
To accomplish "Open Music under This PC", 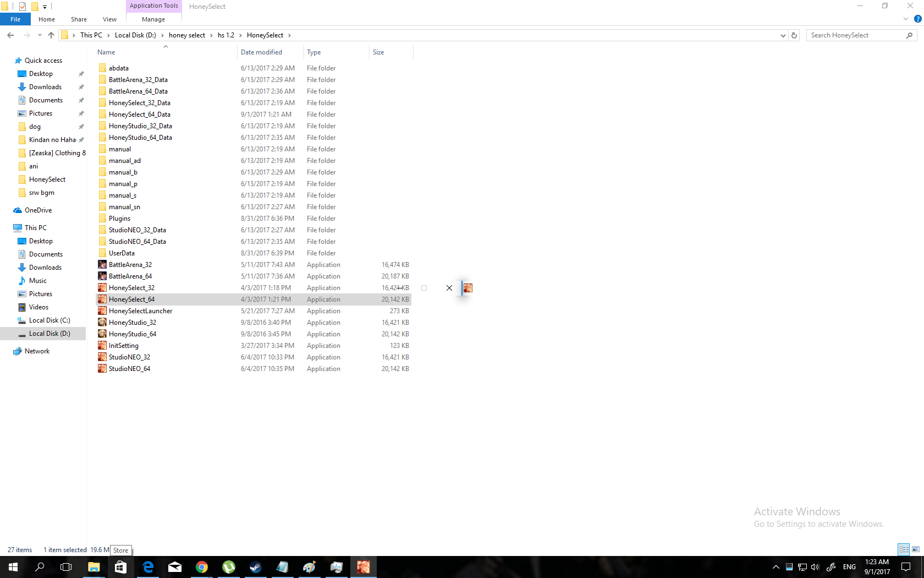I will click(x=37, y=281).
